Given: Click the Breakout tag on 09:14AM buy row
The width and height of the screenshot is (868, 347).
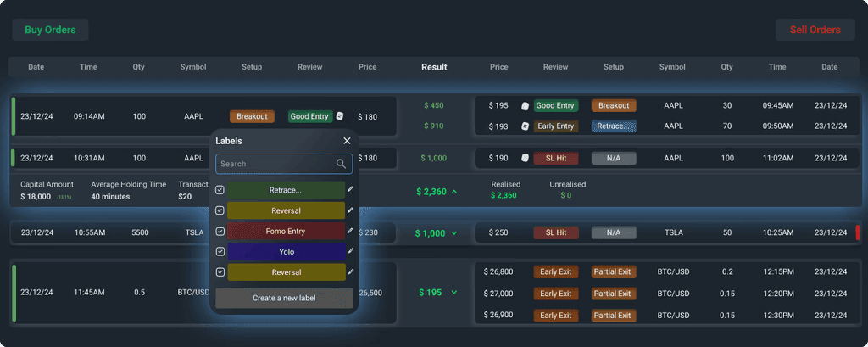Looking at the screenshot, I should point(252,116).
